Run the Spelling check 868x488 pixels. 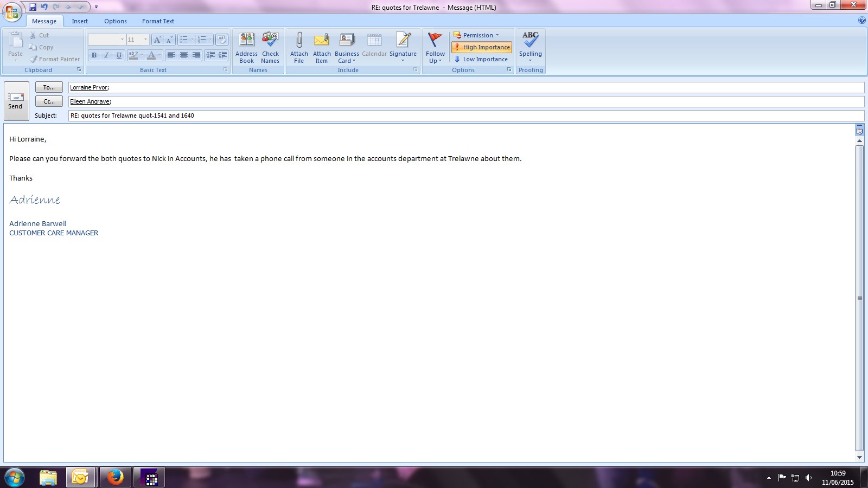pos(530,41)
